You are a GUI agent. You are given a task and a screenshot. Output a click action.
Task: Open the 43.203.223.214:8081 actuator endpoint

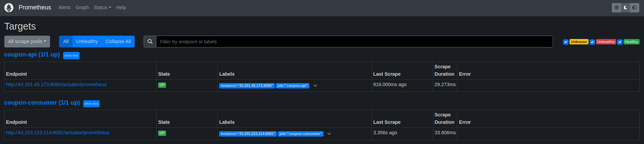(58, 133)
